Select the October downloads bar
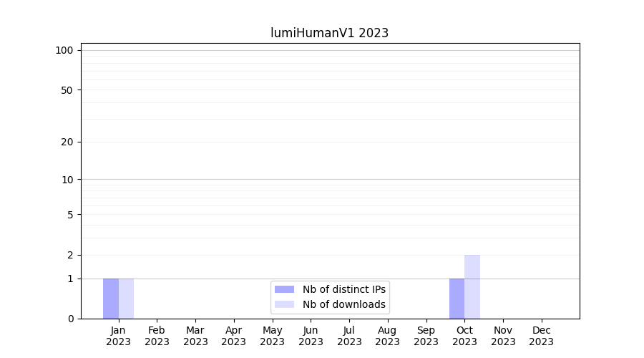The height and width of the screenshot is (358, 644). 472,286
